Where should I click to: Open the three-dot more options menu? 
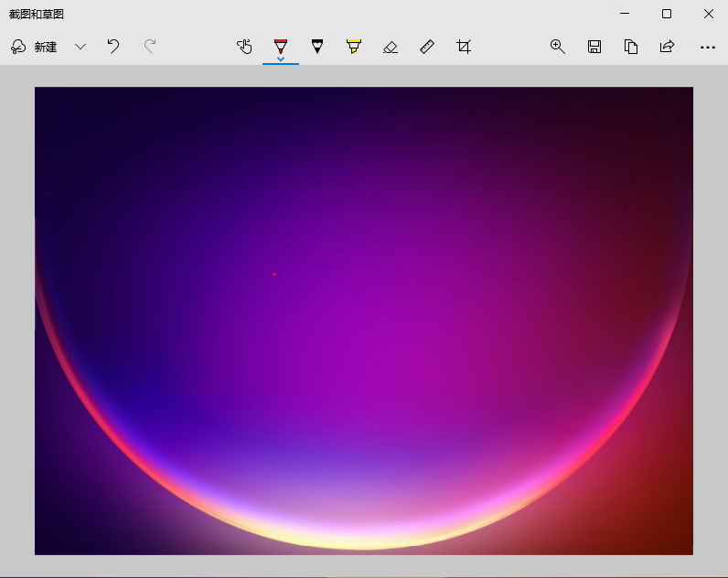[707, 47]
